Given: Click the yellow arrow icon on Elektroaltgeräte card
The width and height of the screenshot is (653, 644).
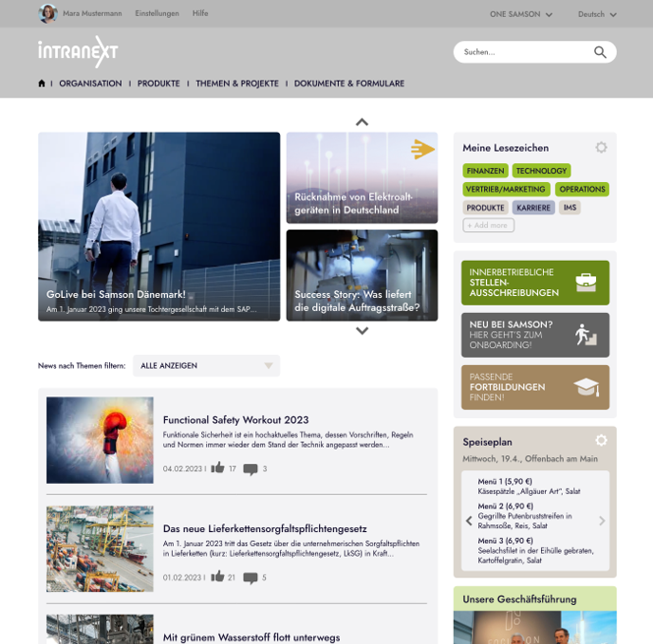Looking at the screenshot, I should pyautogui.click(x=422, y=149).
